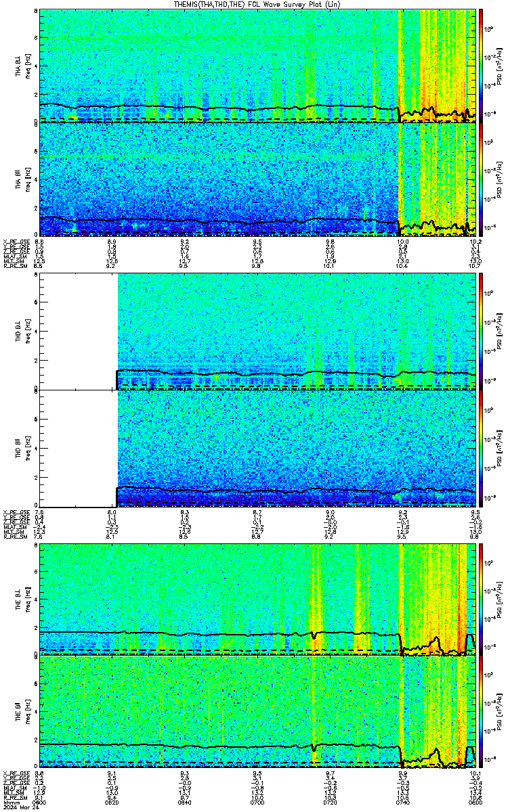This screenshot has width=508, height=812.
Task: Click the '0740' time tick label
Action: pos(403,803)
